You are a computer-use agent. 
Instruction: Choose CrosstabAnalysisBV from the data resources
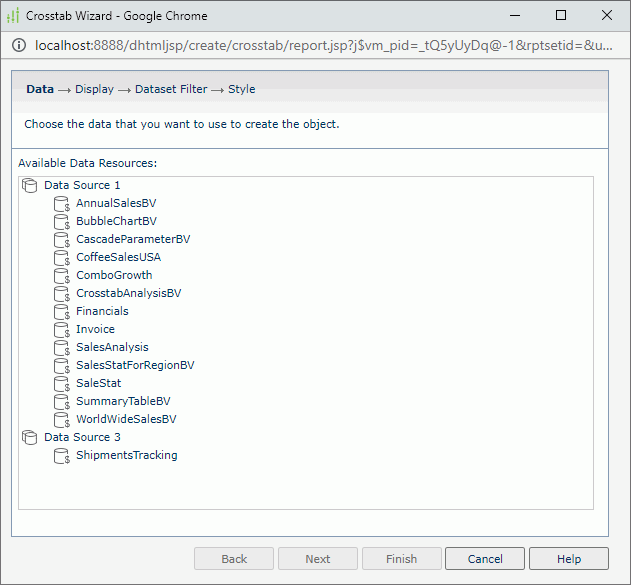click(x=128, y=294)
